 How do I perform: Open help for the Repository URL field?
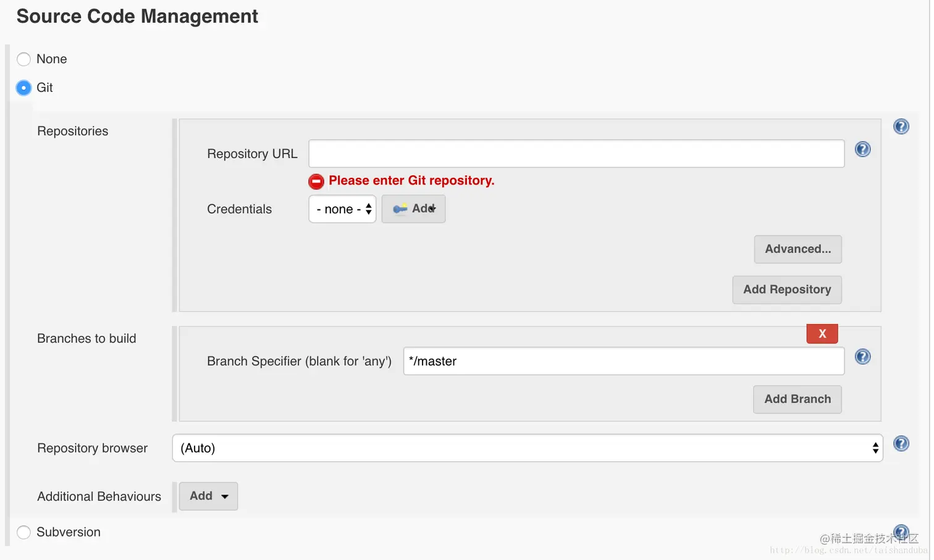pyautogui.click(x=863, y=149)
